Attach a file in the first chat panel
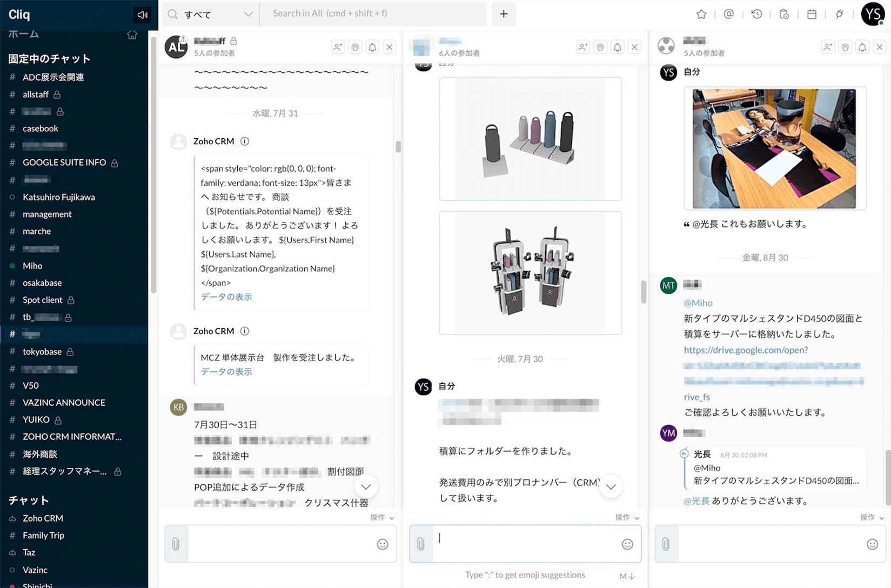891x588 pixels. [x=176, y=544]
